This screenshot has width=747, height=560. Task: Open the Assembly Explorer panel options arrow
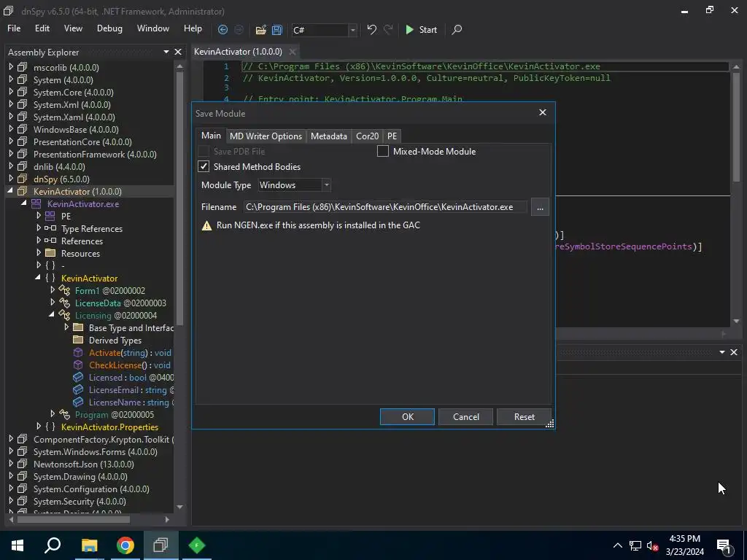click(166, 52)
